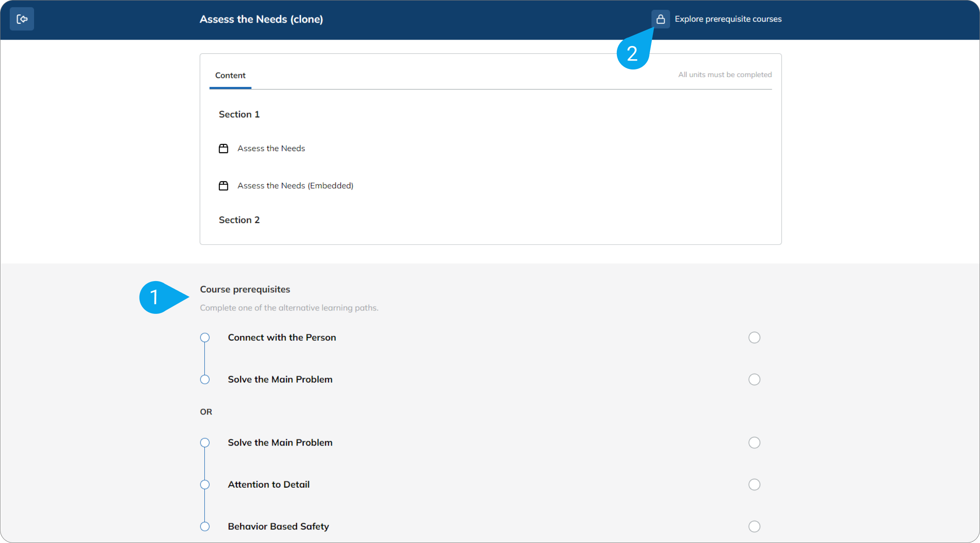Open the Assess the Needs unit

(271, 148)
